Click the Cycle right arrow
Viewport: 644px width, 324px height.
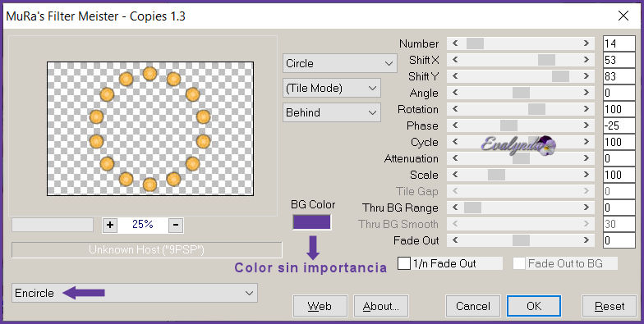[586, 142]
